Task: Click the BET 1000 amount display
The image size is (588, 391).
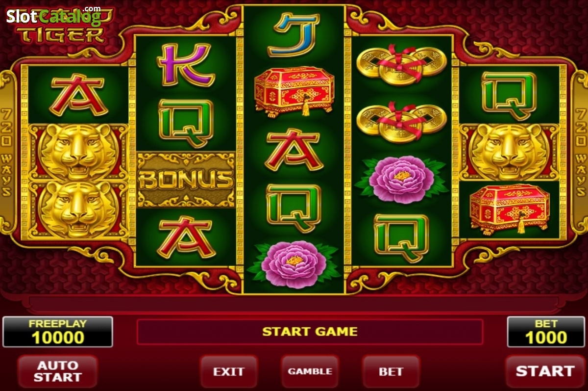Action: tap(546, 332)
